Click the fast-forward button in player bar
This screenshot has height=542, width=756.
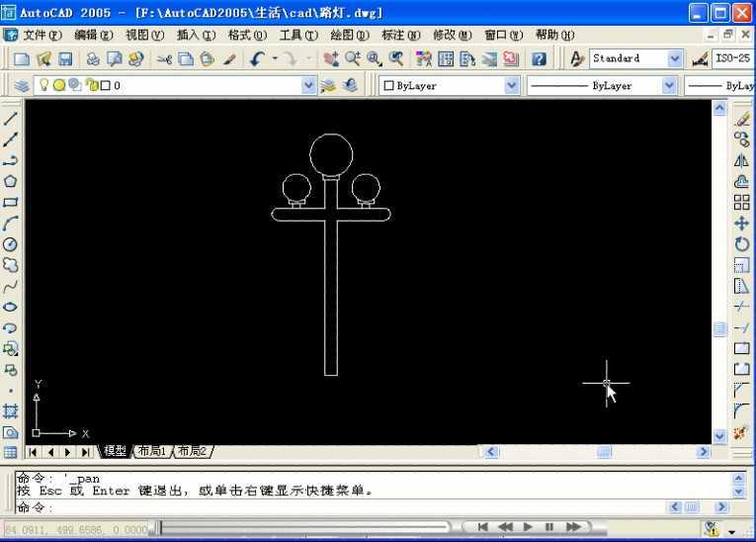click(573, 527)
